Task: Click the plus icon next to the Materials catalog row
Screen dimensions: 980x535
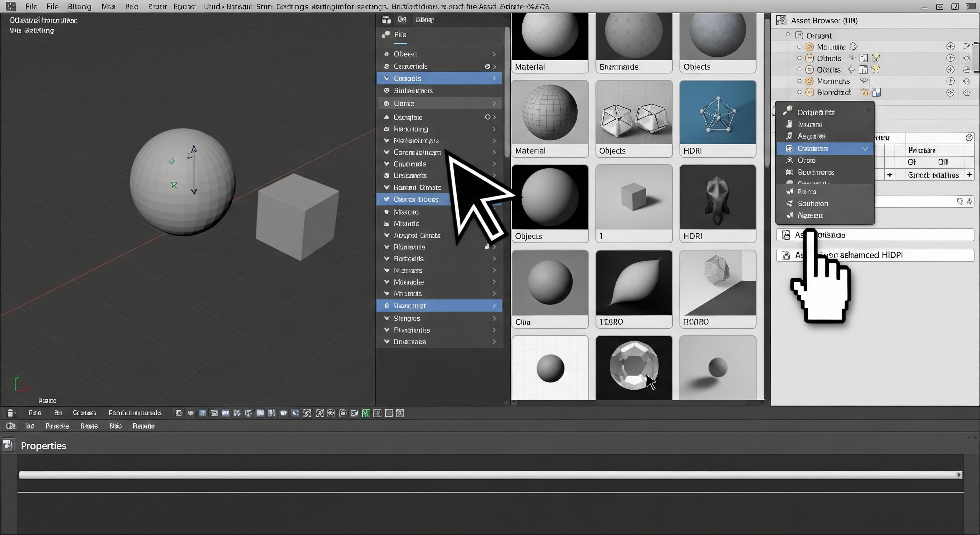Action: [950, 46]
